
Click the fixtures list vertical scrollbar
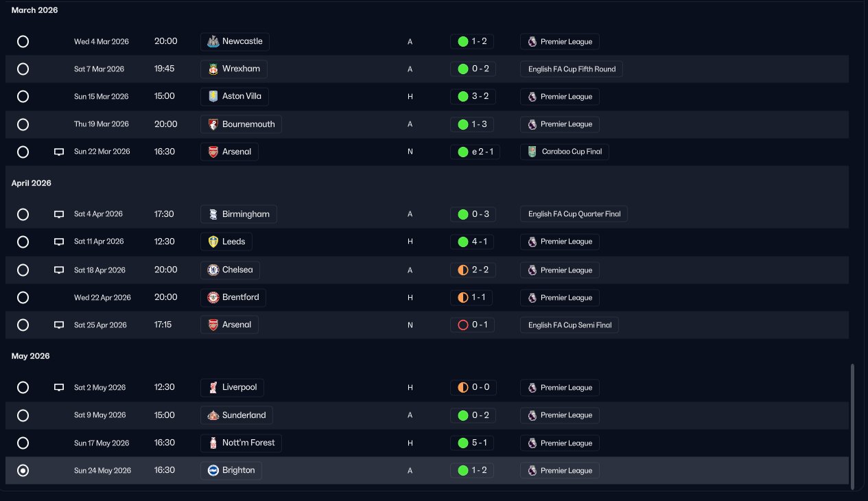tap(853, 426)
